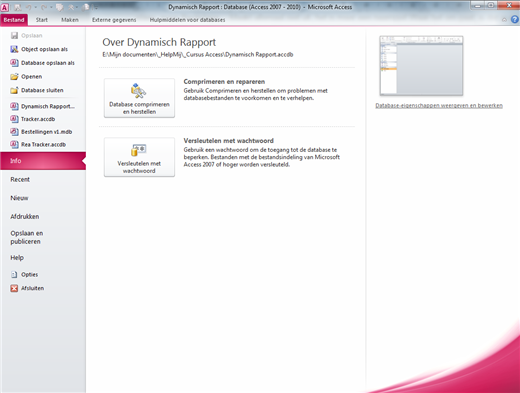
Task: Click the Comprimeren en repareren heading
Action: coord(224,82)
